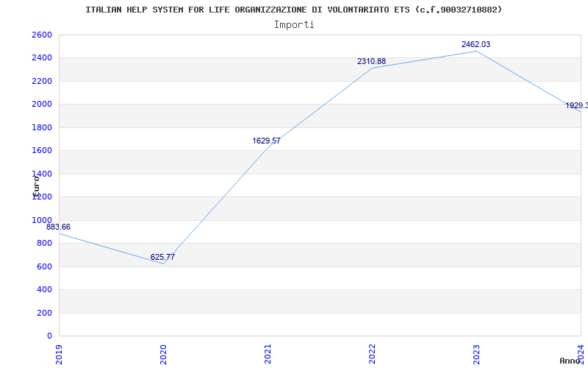588x368 pixels.
Task: Click the y-axis tick label 1000
Action: (x=42, y=220)
